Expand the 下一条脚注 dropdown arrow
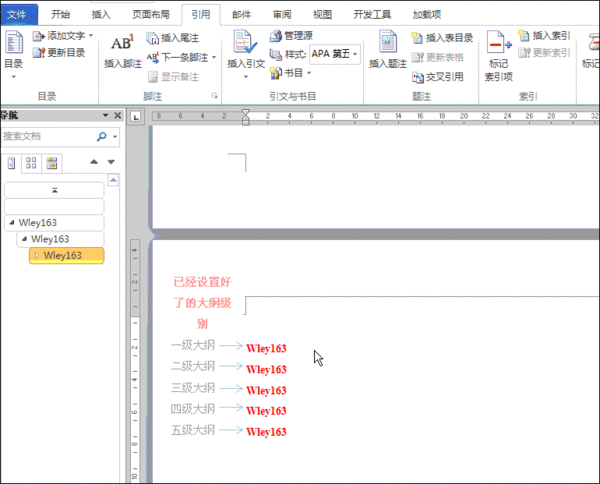The image size is (600, 484). pyautogui.click(x=214, y=57)
